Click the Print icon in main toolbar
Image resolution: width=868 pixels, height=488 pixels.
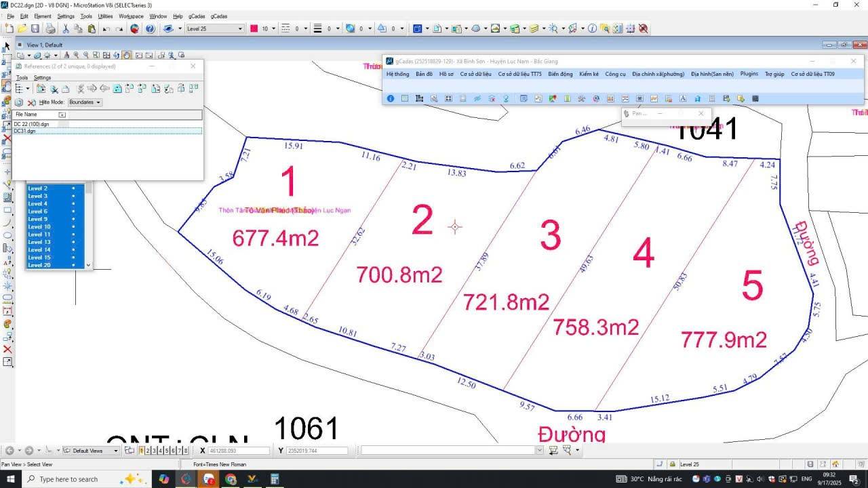[50, 28]
